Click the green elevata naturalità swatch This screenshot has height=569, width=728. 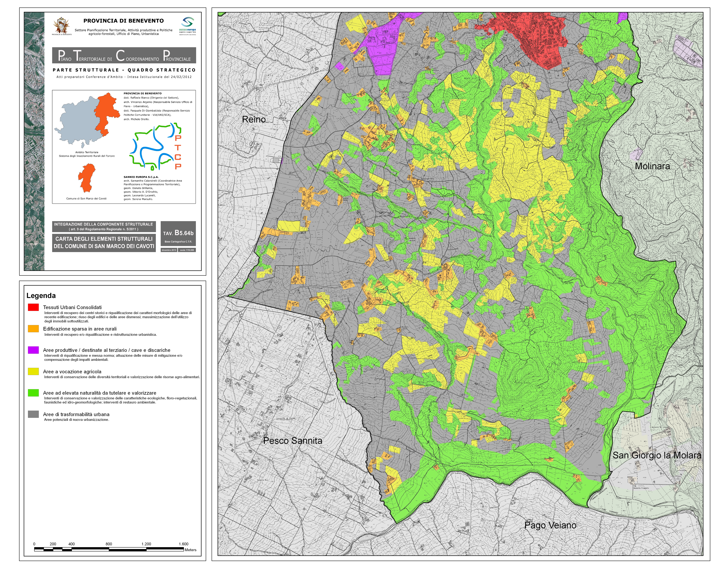tap(33, 393)
